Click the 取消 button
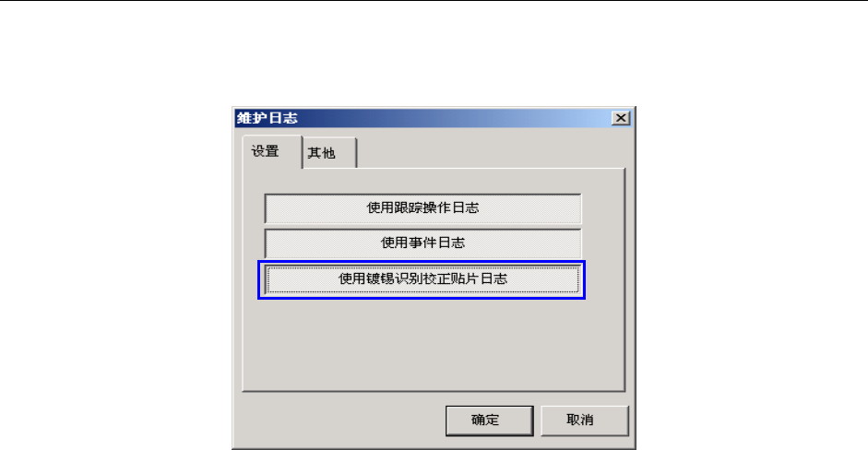The height and width of the screenshot is (450, 868). 584,420
